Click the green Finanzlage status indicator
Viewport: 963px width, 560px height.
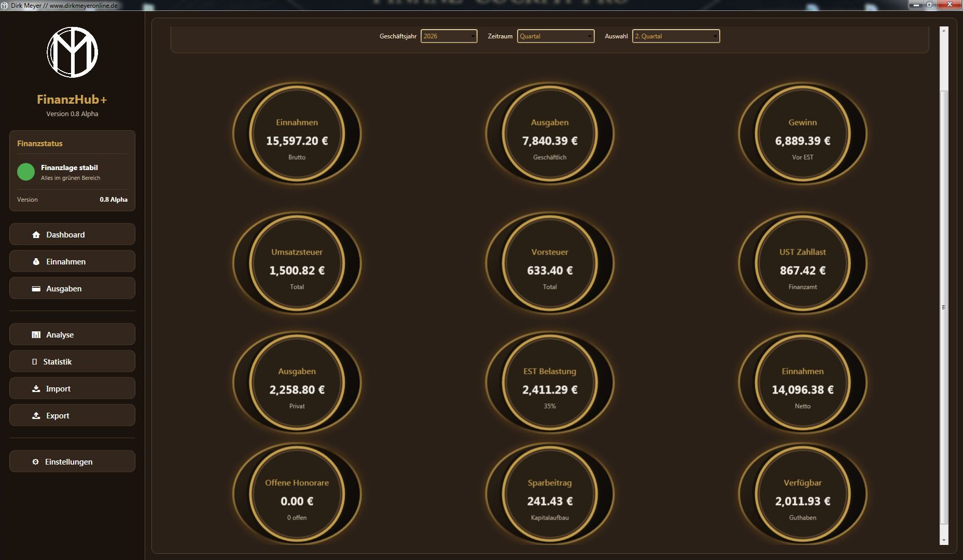pyautogui.click(x=26, y=172)
